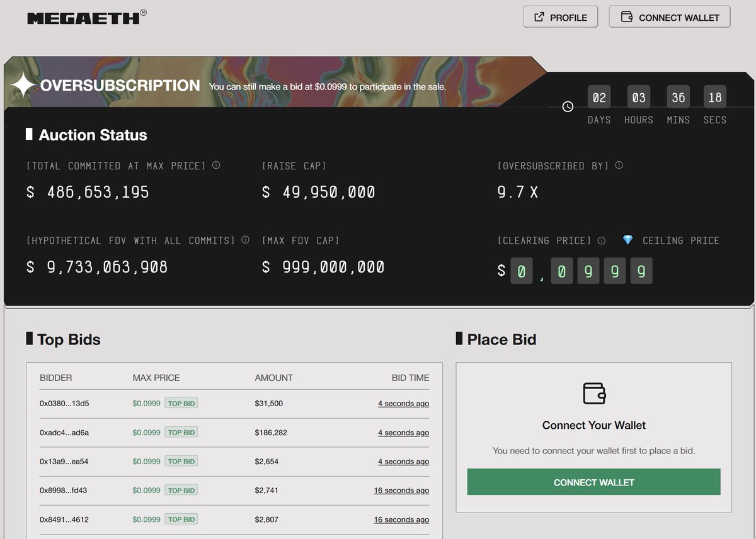Click TOP BID badge for 0x0380...13d5

pyautogui.click(x=181, y=404)
